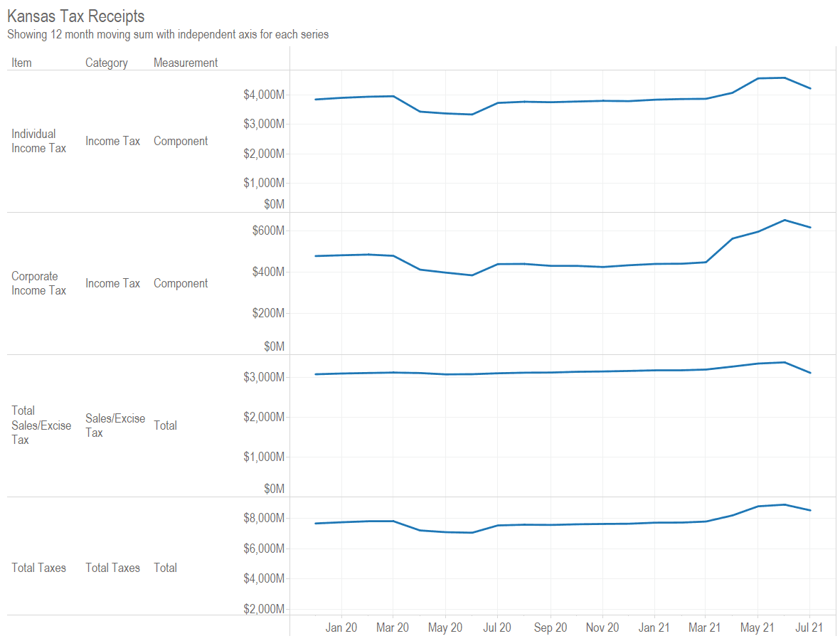Click the 'Total Taxes' item label in first column

pos(38,568)
